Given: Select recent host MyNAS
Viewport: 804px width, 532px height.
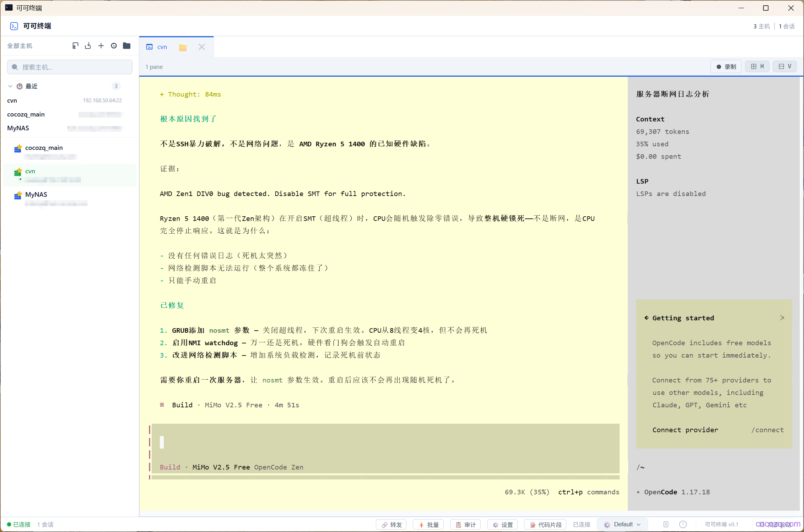Looking at the screenshot, I should coord(64,128).
